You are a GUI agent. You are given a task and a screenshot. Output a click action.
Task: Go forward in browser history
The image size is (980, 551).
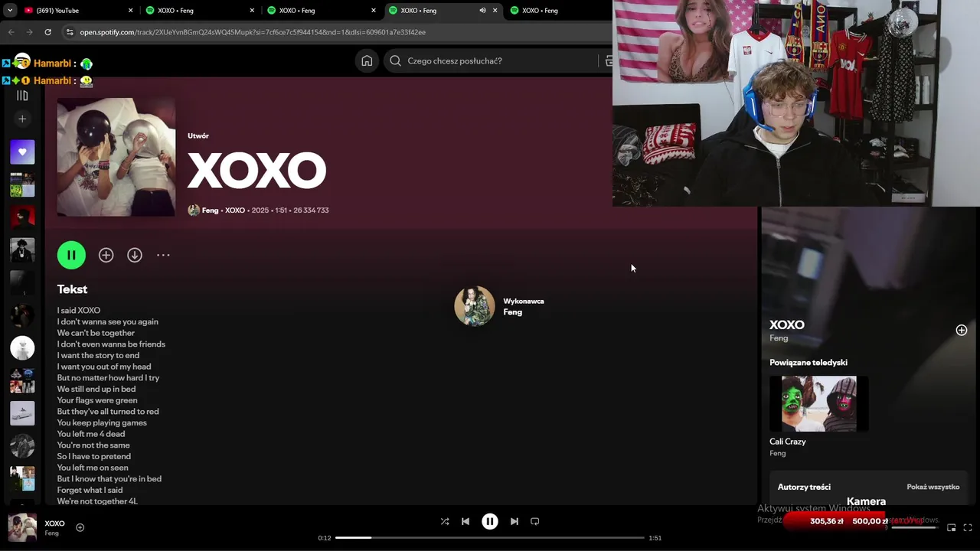pyautogui.click(x=29, y=32)
